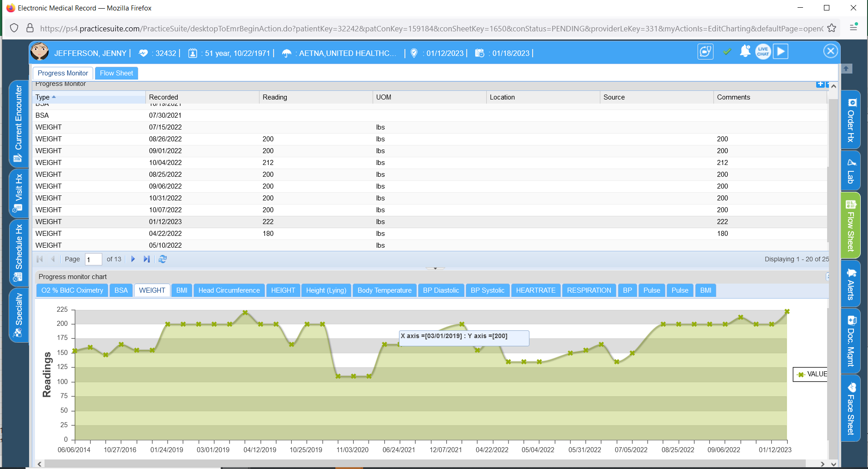Show the BSA chart tab
The height and width of the screenshot is (469, 868).
click(121, 290)
